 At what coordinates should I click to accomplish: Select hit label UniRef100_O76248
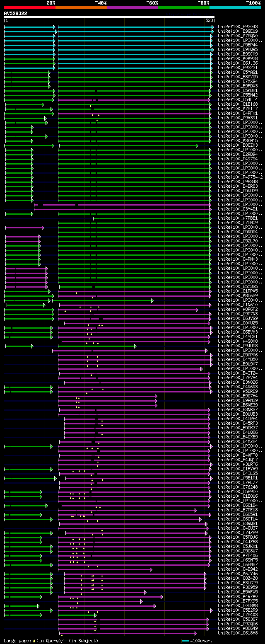[238, 487]
